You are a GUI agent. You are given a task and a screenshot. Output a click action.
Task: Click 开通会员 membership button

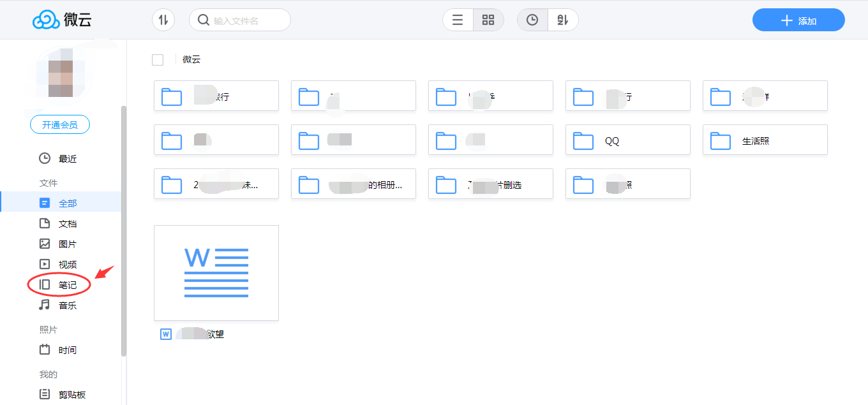click(x=60, y=125)
